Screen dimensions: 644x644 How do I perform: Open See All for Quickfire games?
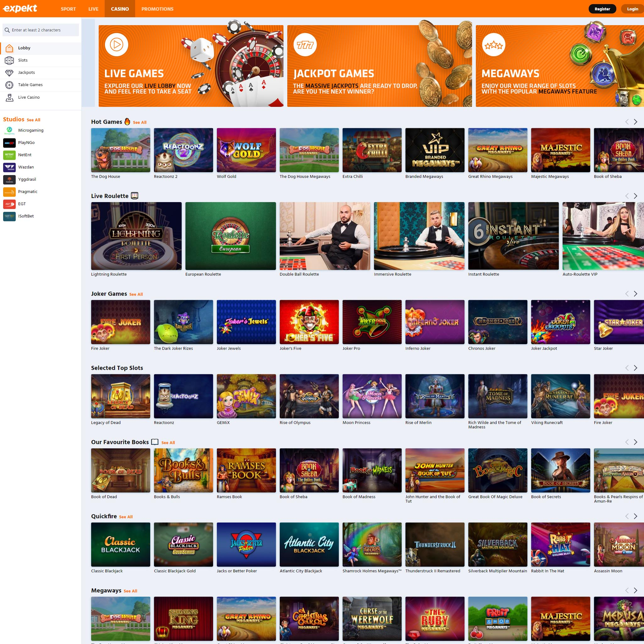[126, 516]
